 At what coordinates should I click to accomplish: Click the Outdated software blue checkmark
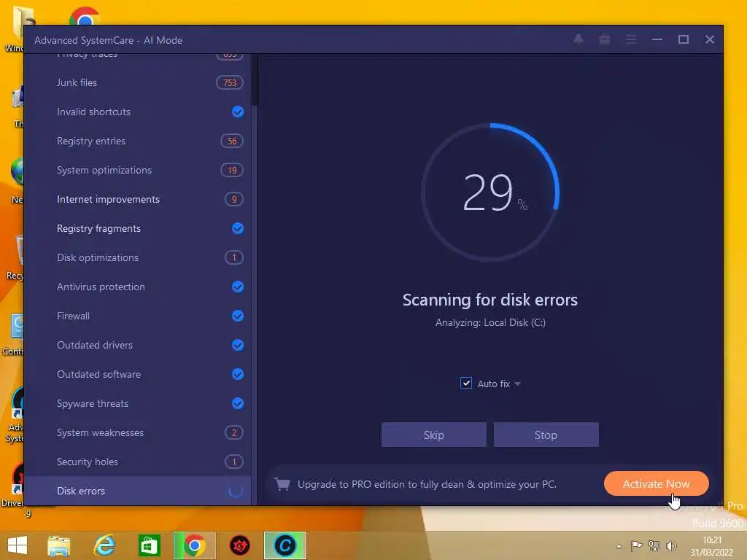click(238, 374)
